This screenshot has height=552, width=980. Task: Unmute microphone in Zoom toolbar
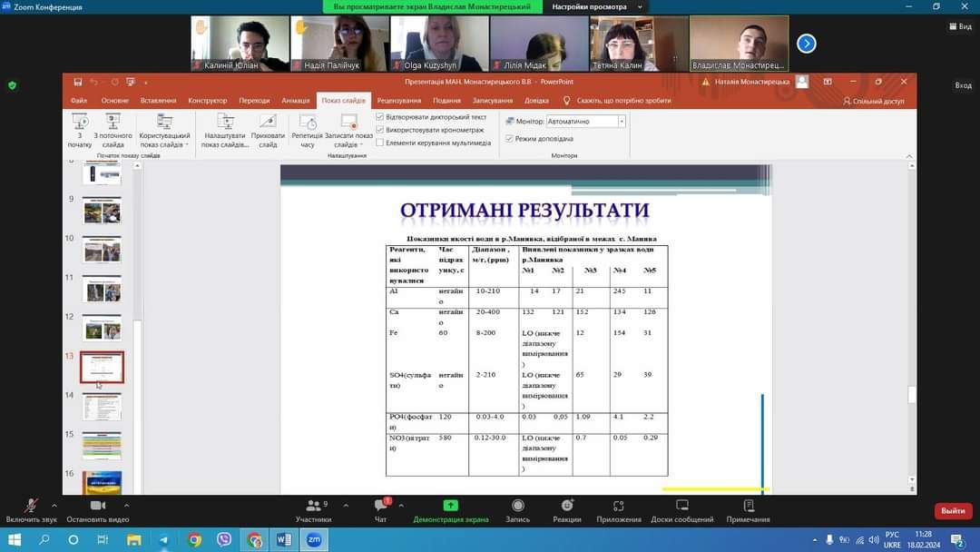(31, 506)
